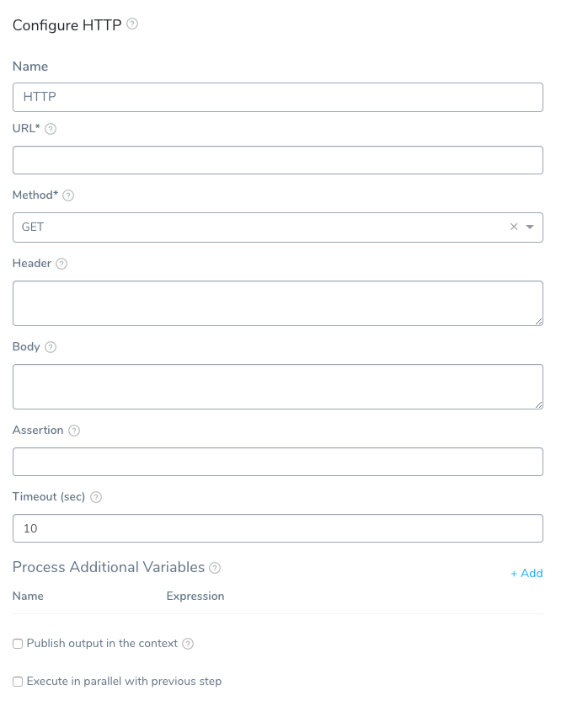Open the URL help tooltip icon
The image size is (588, 701).
51,129
